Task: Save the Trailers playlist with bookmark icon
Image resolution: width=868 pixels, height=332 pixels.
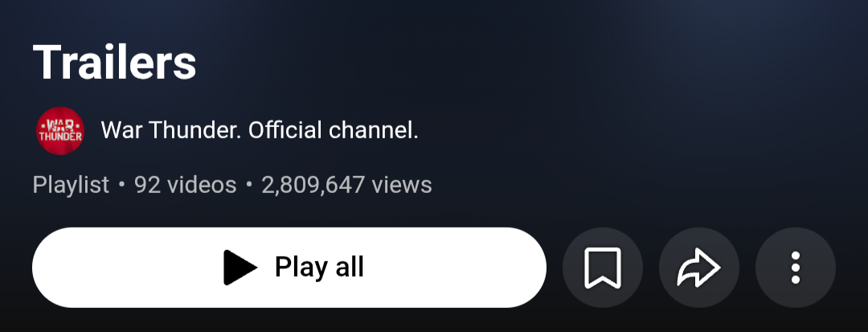Action: coord(602,268)
